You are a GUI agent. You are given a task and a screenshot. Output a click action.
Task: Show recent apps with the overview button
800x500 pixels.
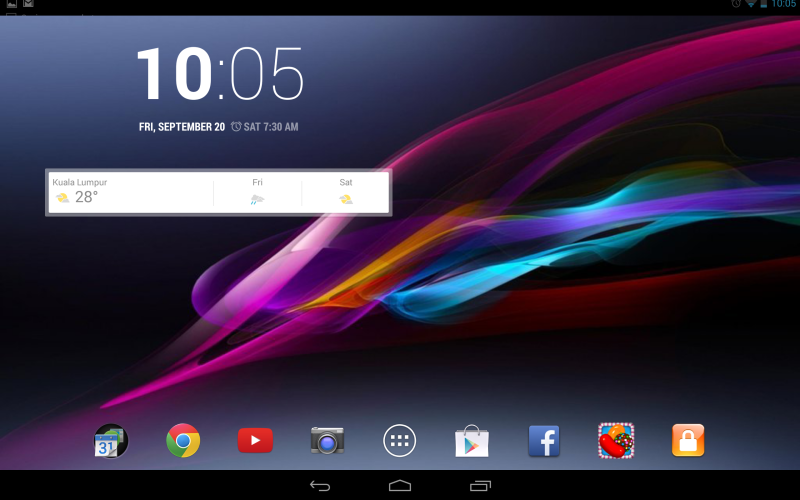pos(480,485)
